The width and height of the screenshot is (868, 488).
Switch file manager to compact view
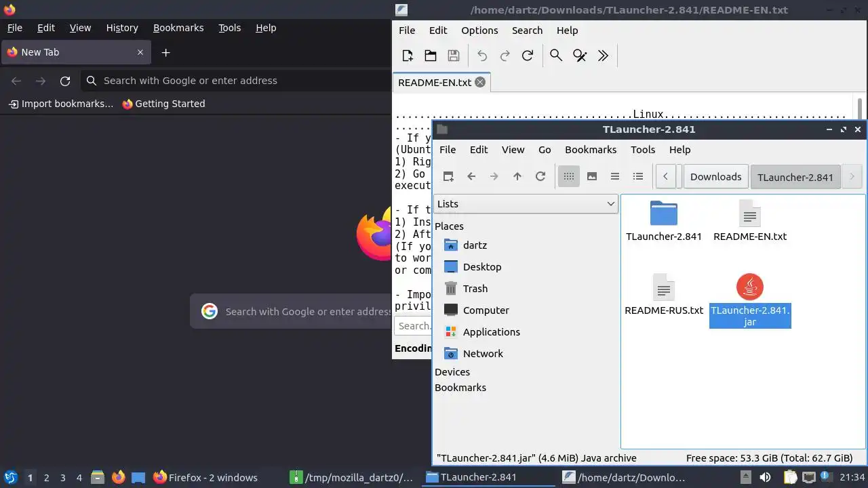coord(615,176)
